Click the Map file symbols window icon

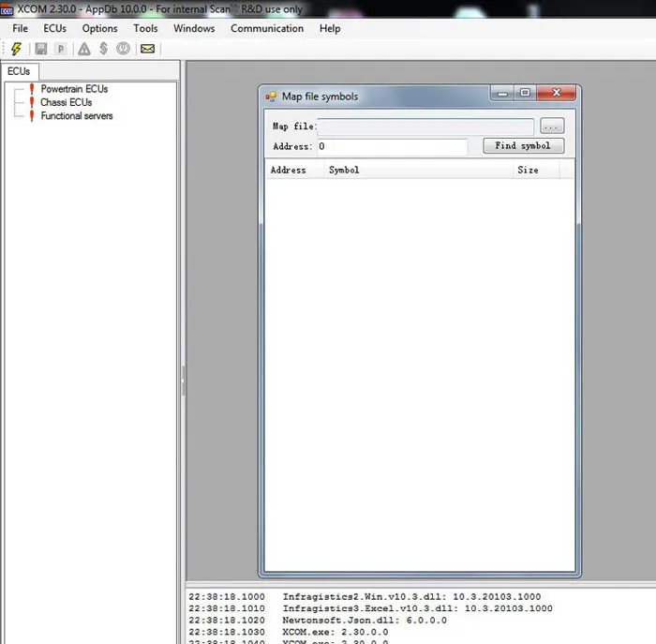pos(271,97)
